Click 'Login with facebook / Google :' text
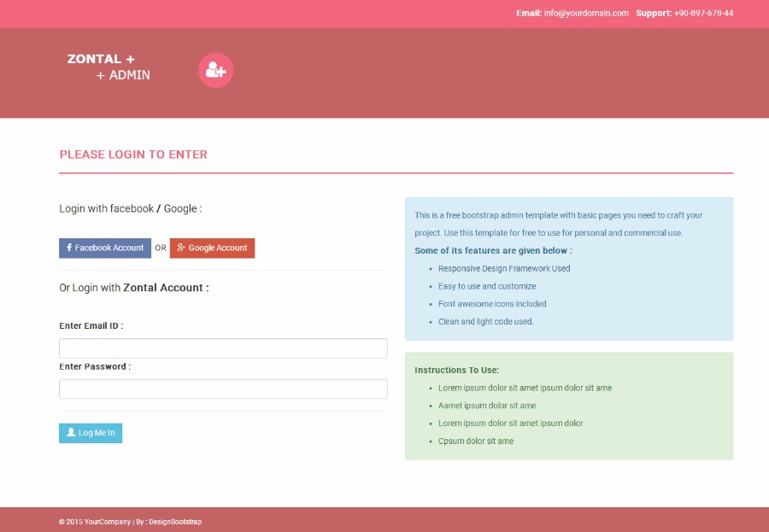769x532 pixels. pos(131,209)
